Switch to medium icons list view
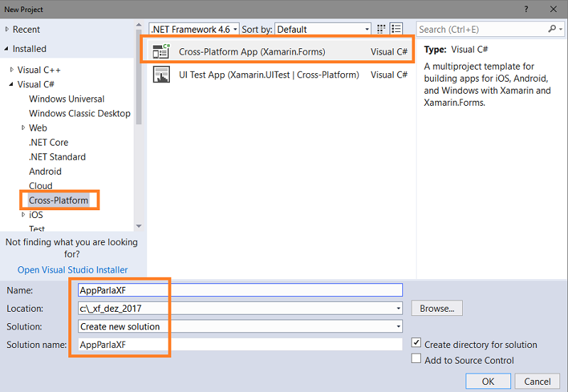This screenshot has height=392, width=568. click(396, 29)
